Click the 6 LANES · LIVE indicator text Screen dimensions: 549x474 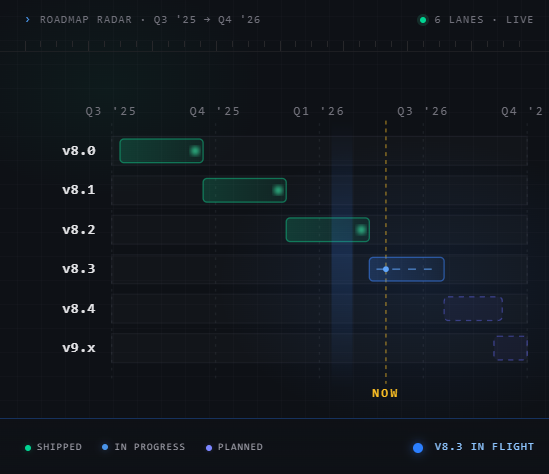484,20
